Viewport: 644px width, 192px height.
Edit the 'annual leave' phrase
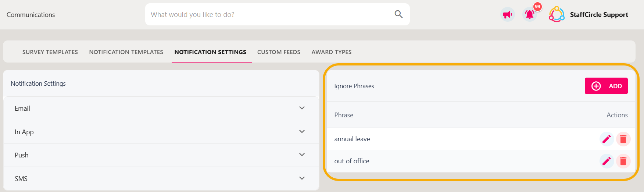(x=607, y=139)
